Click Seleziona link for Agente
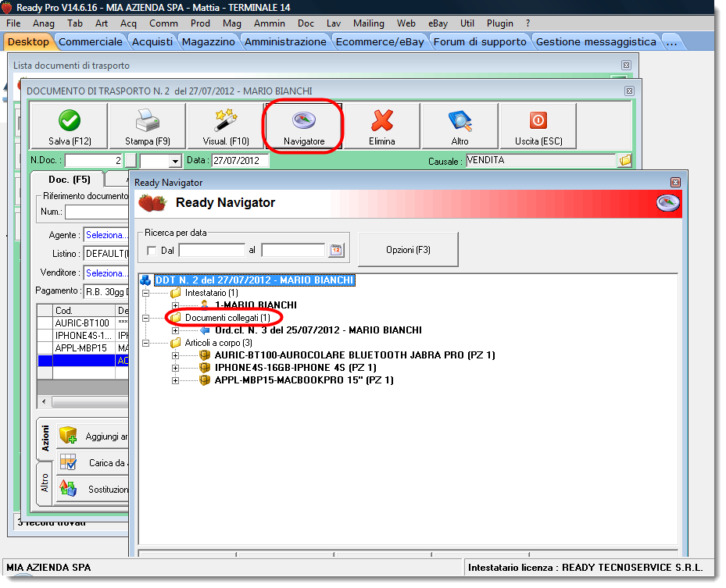 point(106,235)
